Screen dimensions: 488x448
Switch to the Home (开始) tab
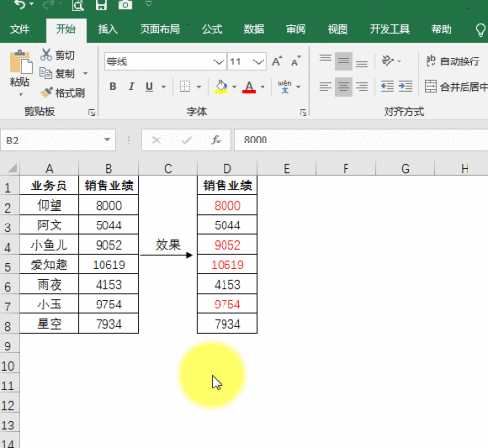pyautogui.click(x=66, y=29)
